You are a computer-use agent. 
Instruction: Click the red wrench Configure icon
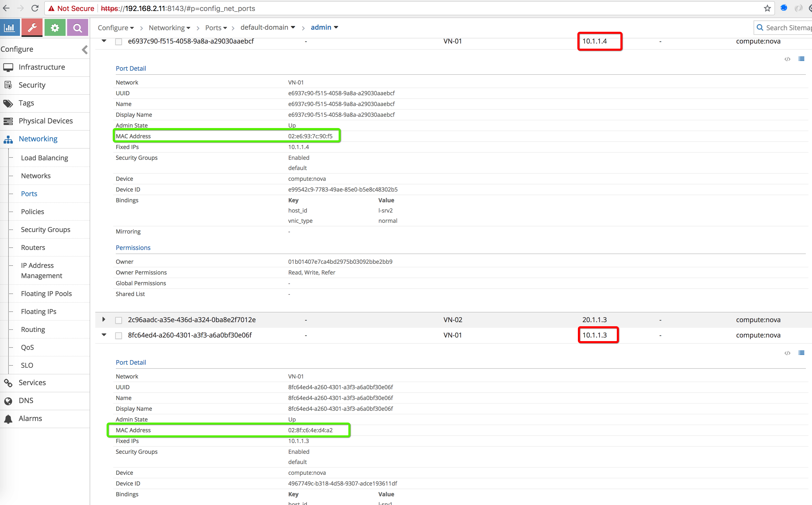32,28
